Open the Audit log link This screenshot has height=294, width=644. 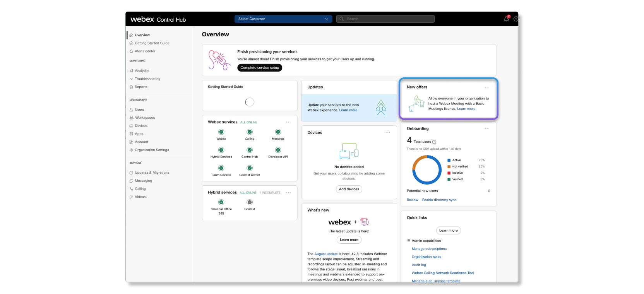click(419, 265)
